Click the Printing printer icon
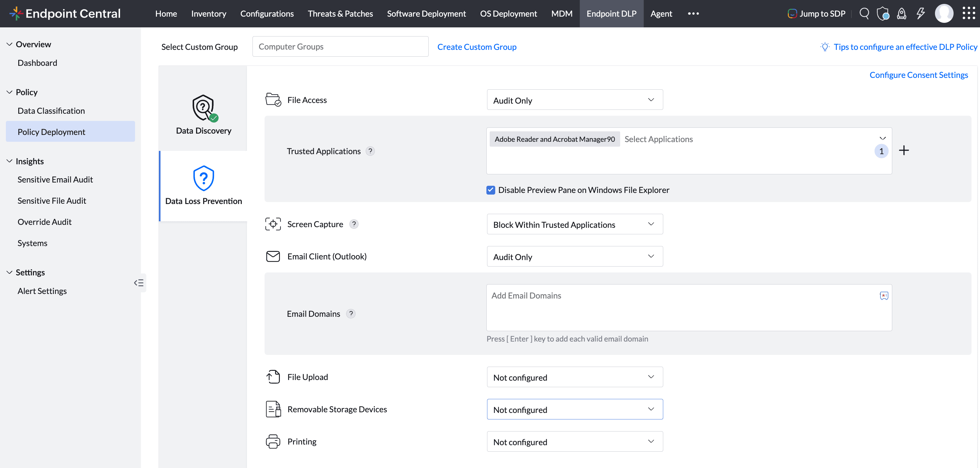This screenshot has width=980, height=468. pos(273,441)
